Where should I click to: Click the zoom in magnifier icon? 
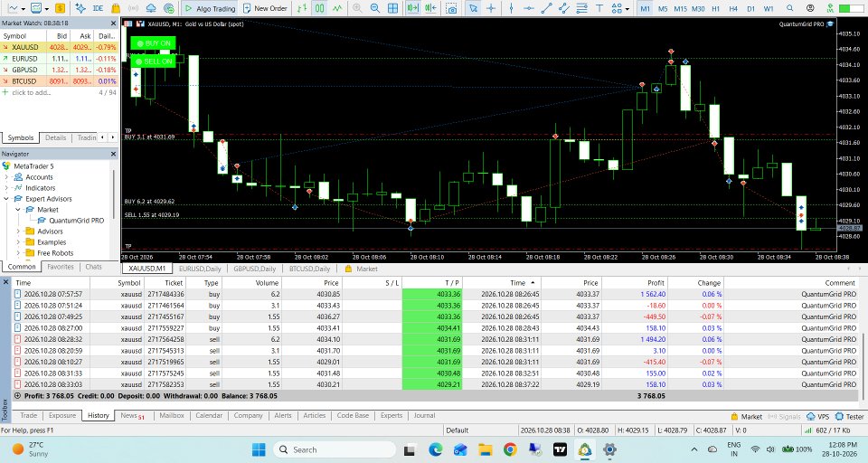[x=357, y=8]
